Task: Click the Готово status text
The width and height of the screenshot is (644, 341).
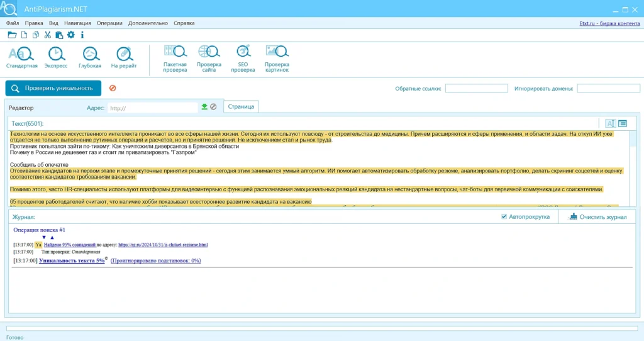Action: pos(15,337)
